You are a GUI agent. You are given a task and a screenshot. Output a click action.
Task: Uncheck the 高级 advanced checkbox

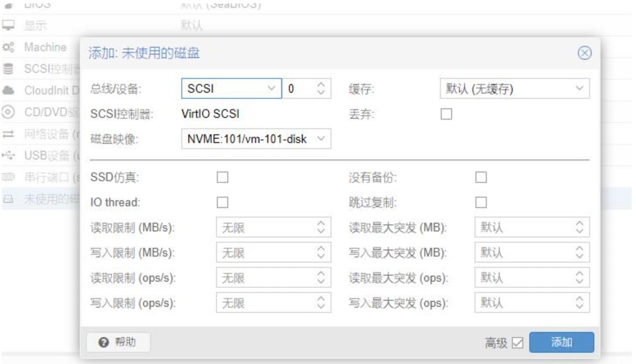[518, 343]
